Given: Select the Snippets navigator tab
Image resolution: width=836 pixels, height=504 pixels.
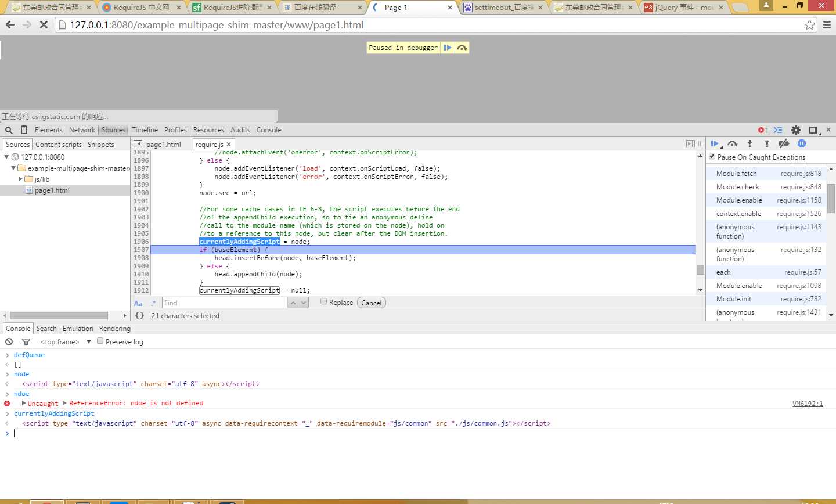Looking at the screenshot, I should [101, 145].
